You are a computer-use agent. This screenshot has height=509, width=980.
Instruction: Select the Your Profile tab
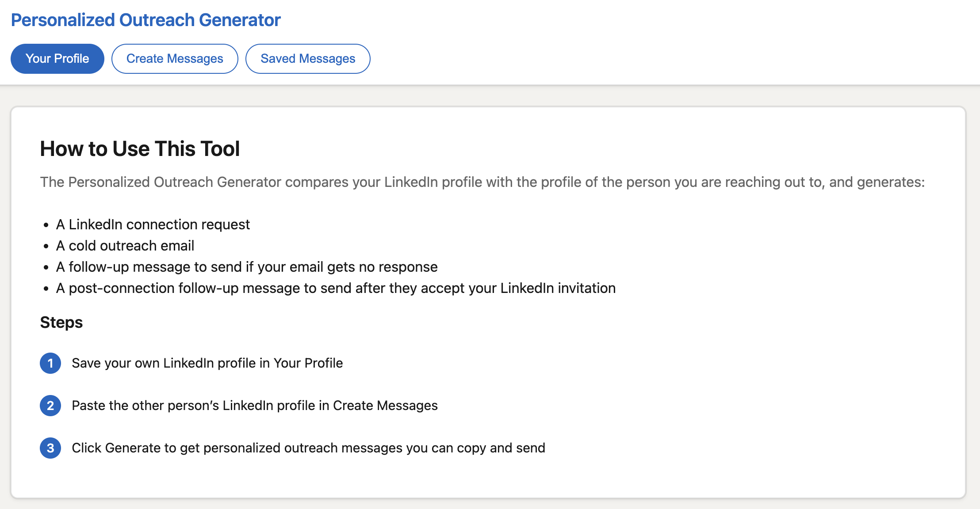tap(57, 58)
